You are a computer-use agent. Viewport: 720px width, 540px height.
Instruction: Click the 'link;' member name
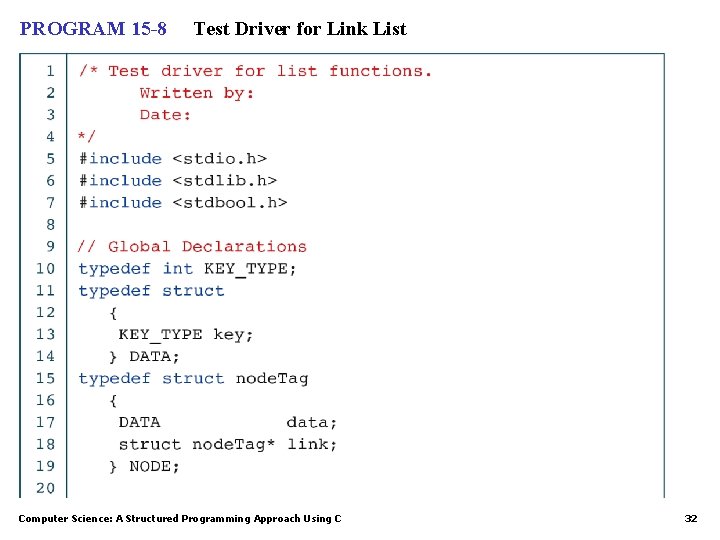[x=312, y=444]
